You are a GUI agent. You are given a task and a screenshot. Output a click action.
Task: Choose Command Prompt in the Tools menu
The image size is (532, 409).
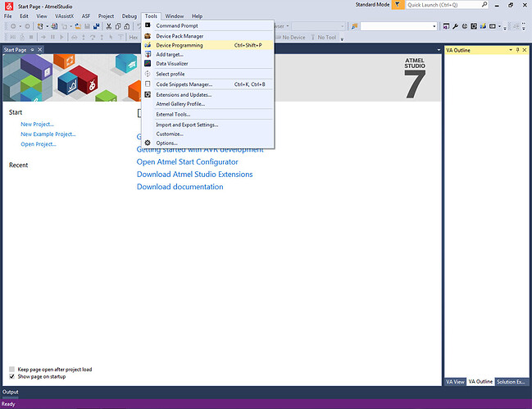coord(207,25)
